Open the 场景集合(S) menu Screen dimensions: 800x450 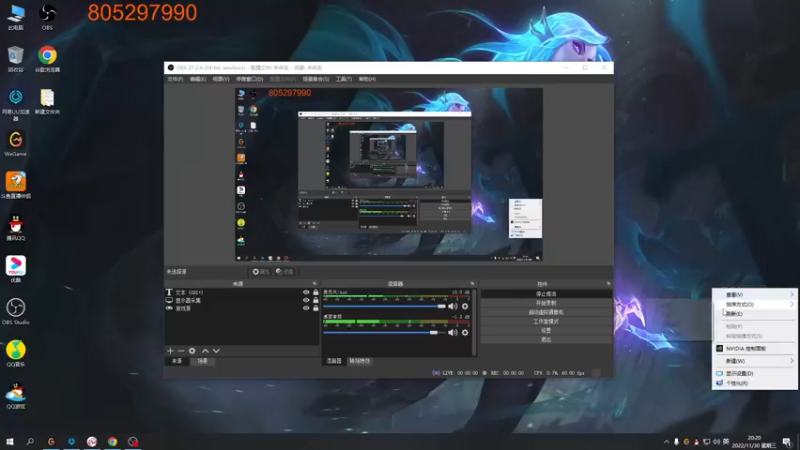click(316, 79)
